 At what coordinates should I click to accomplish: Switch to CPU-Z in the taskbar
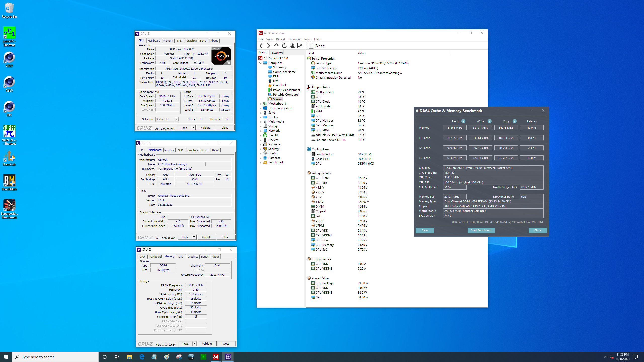coord(228,357)
